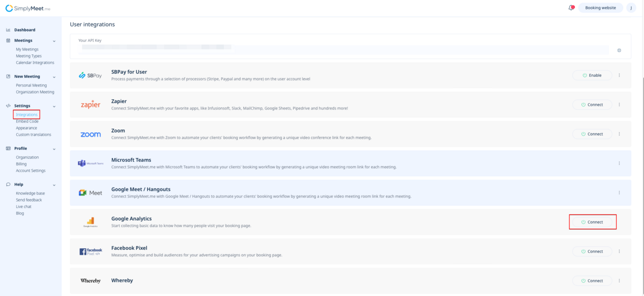Open the user avatar J menu
Screen dimensions: 644x296
(x=632, y=8)
